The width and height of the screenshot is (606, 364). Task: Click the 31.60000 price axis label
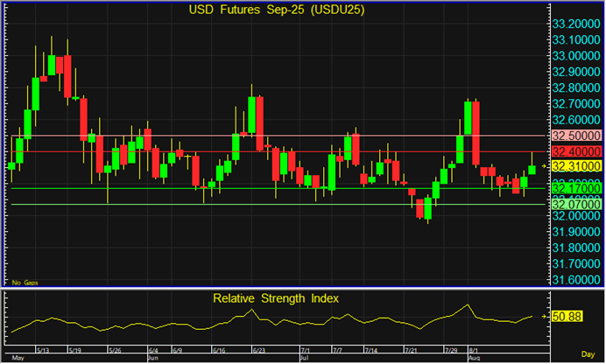tap(575, 280)
